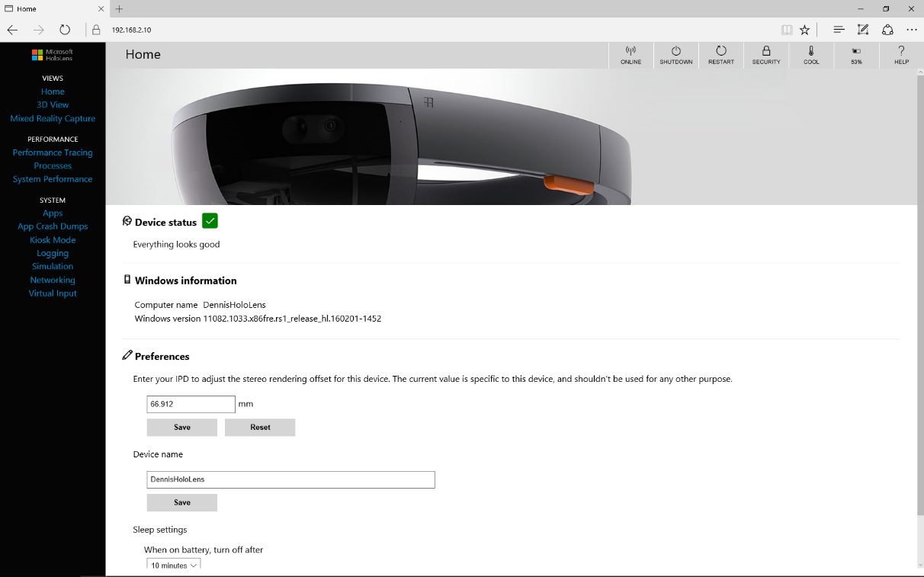The width and height of the screenshot is (924, 577).
Task: Focus the IPD input field
Action: [x=191, y=404]
